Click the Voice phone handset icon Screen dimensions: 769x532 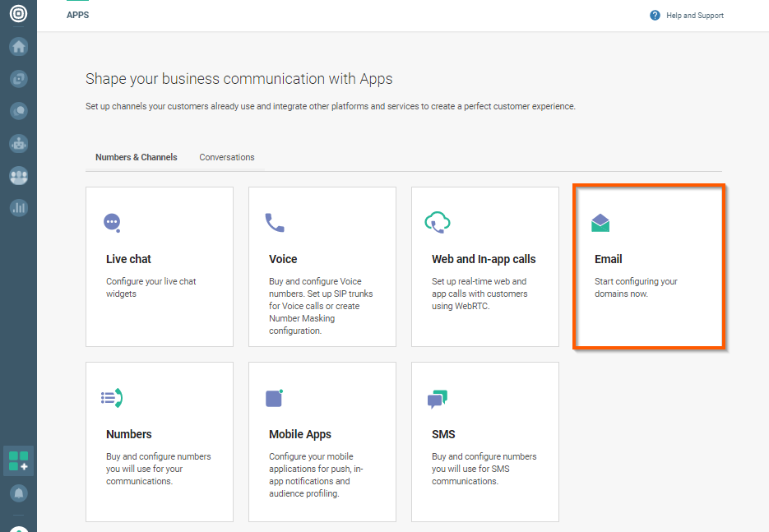[x=275, y=222]
